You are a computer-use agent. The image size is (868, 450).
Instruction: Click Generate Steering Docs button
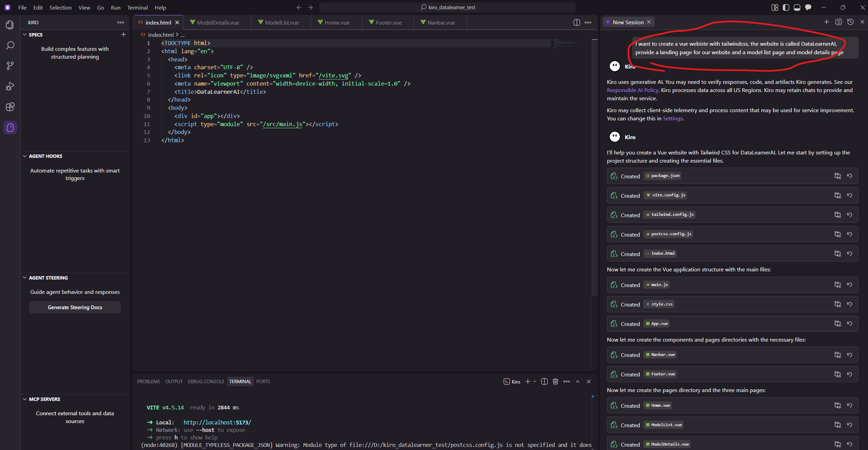(75, 307)
